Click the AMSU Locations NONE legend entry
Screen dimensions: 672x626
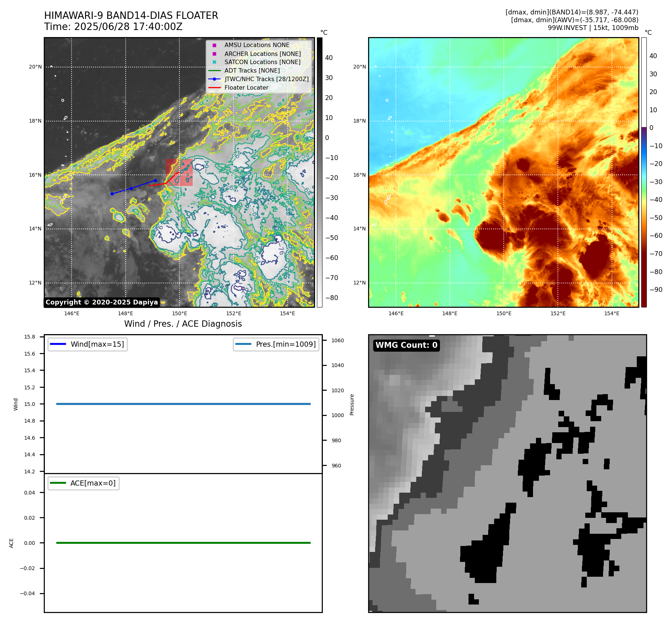pos(257,45)
